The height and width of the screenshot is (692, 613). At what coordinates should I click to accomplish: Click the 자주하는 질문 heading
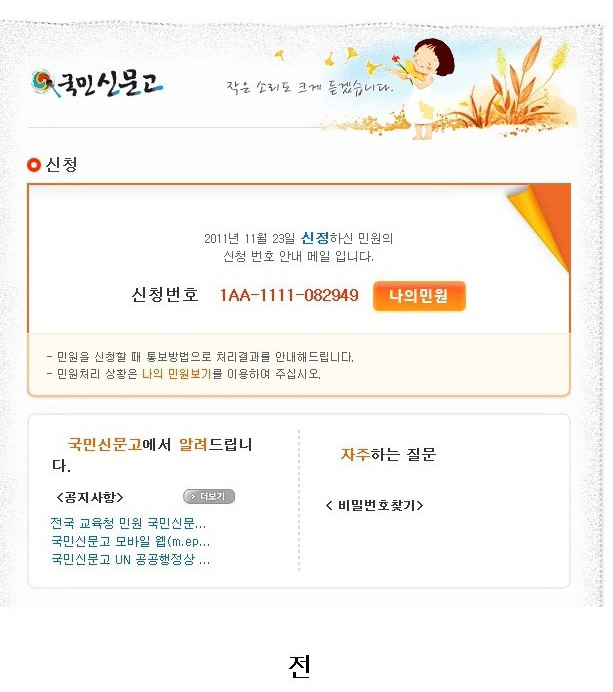coord(388,454)
